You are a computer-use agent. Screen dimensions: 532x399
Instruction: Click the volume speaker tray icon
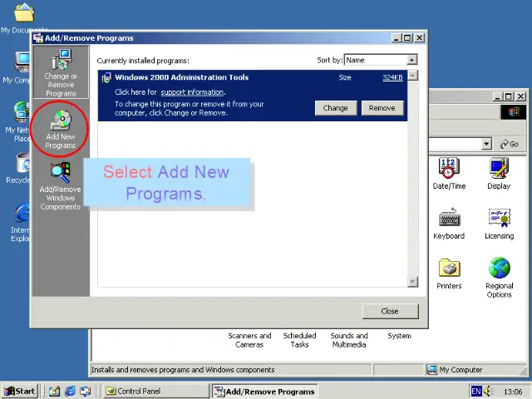click(x=488, y=392)
